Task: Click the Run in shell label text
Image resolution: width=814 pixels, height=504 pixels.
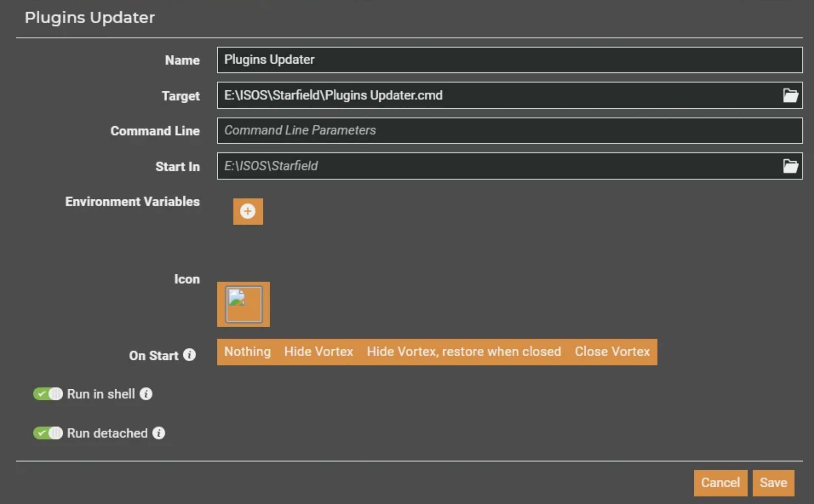Action: 101,394
